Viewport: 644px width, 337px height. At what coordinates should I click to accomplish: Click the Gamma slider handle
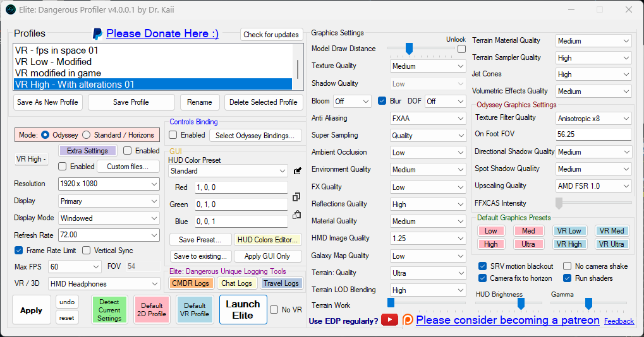click(588, 304)
